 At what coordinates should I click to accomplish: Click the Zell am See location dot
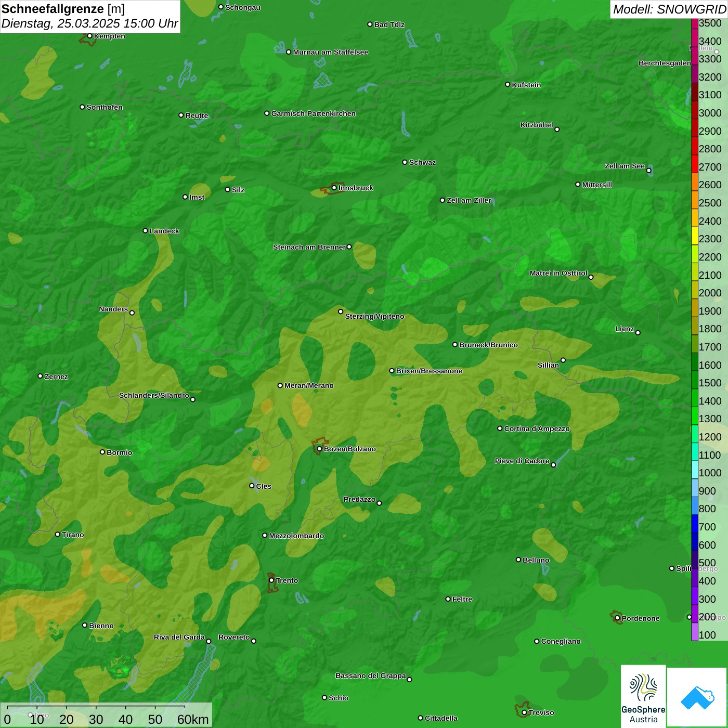pyautogui.click(x=648, y=171)
